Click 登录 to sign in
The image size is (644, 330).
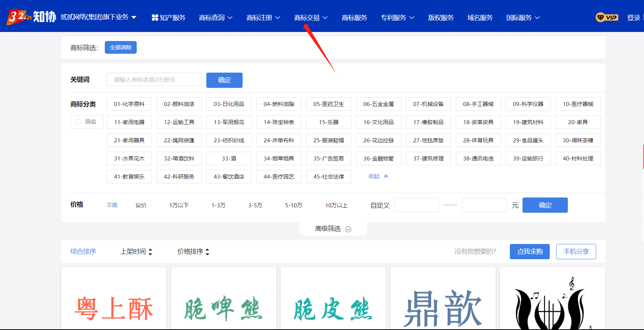(633, 18)
